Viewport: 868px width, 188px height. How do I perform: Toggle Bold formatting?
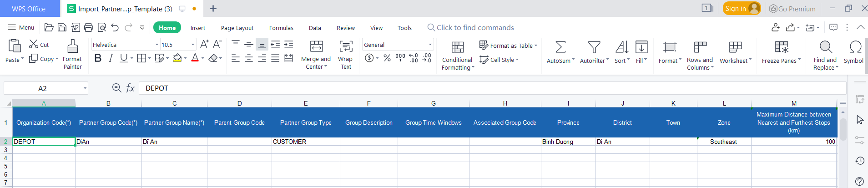click(x=98, y=58)
